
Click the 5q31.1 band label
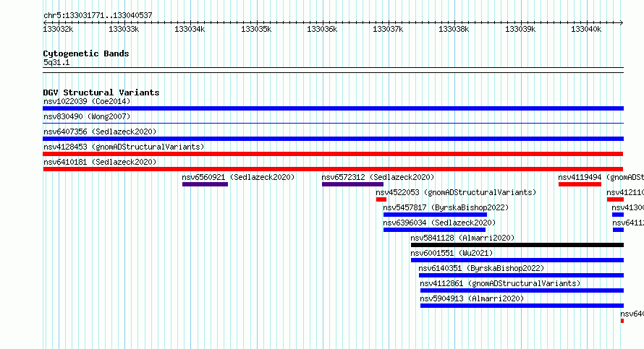(x=56, y=63)
